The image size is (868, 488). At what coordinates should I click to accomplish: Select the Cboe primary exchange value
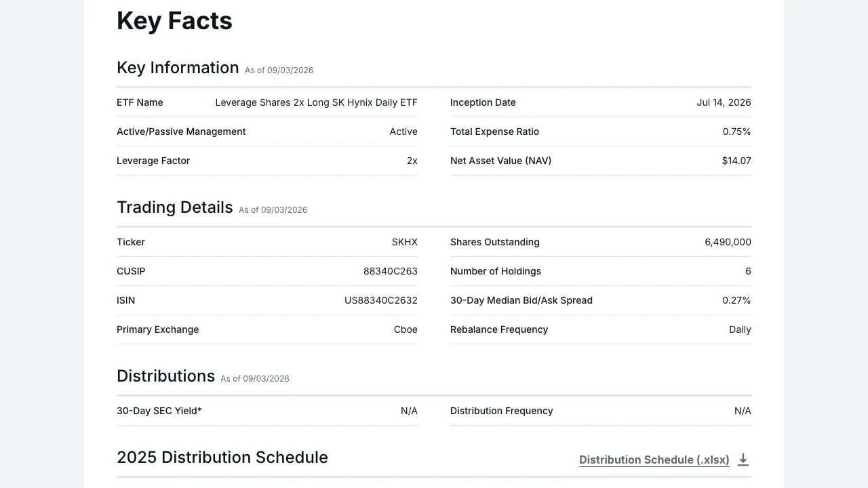click(406, 329)
